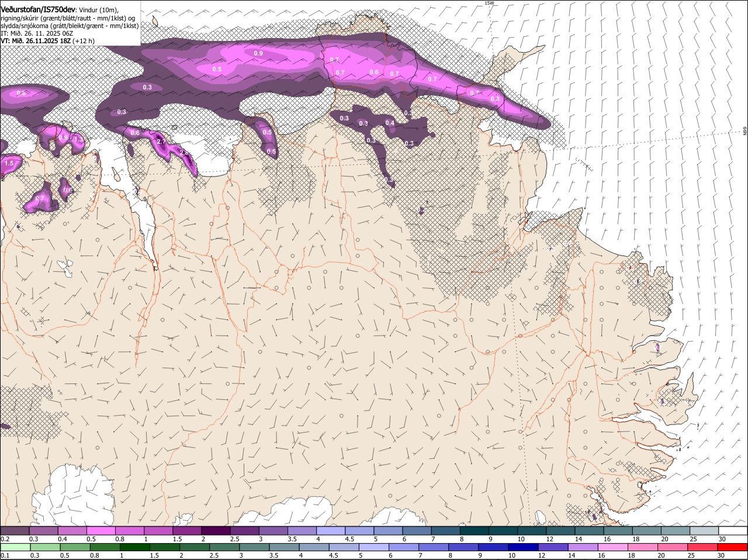Pick rain legend swatch between 16 and 18
Viewport: 748px width, 560px height.
(x=613, y=547)
